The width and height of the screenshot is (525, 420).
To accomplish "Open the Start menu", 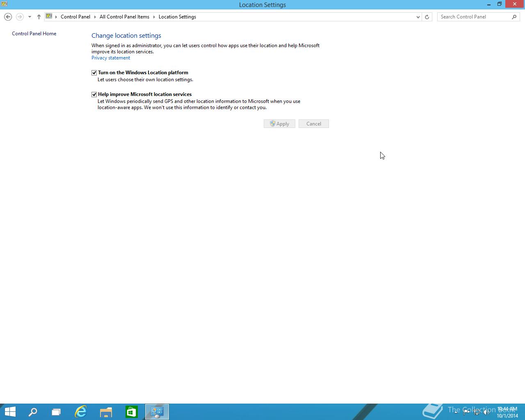I will point(10,412).
